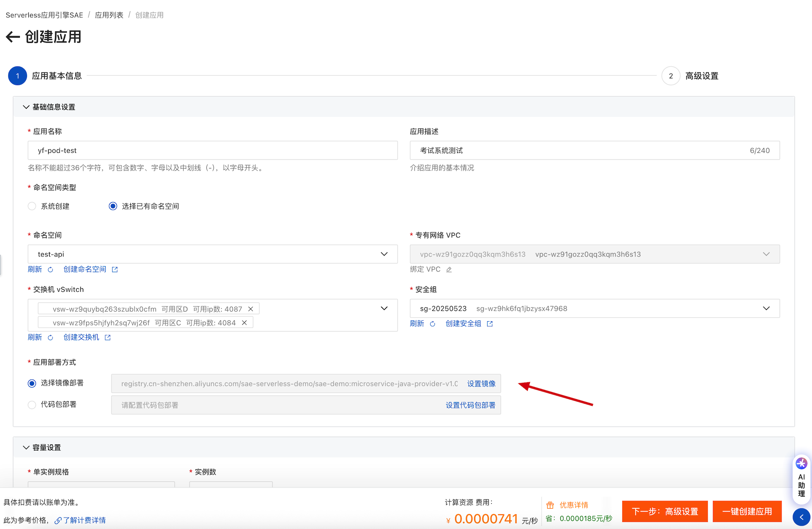Open 创建交换机 link
Viewport: 812px width, 529px height.
tap(81, 337)
